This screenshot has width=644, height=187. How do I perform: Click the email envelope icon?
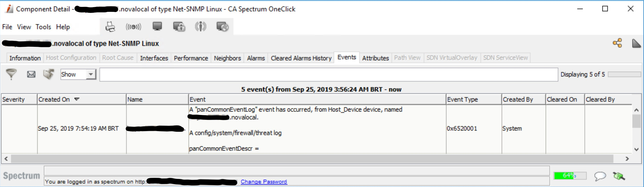31,74
